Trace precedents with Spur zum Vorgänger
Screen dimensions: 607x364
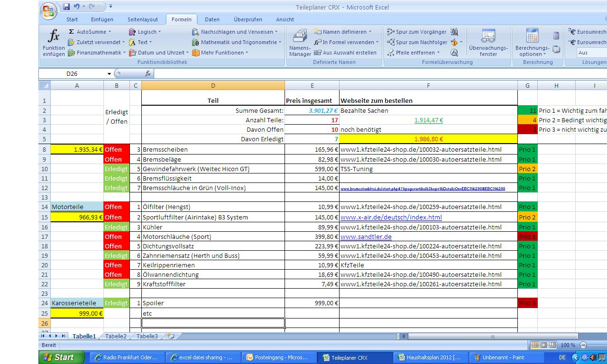point(416,32)
